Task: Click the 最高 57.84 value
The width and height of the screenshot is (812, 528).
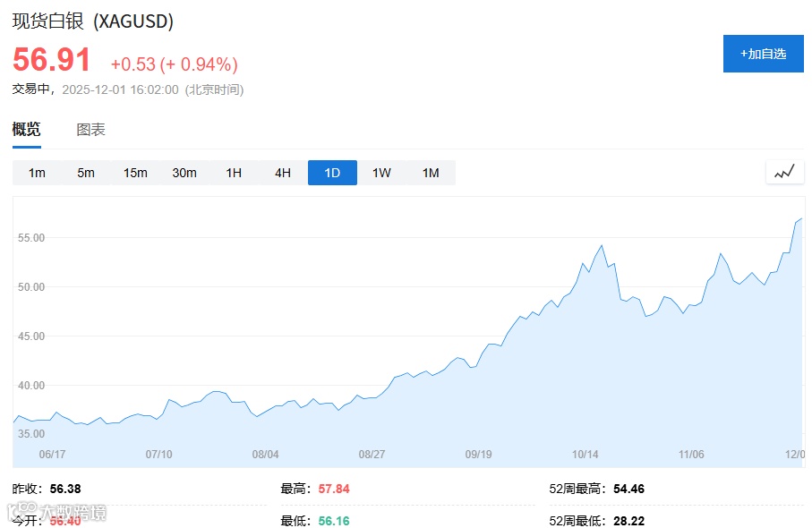Action: [334, 489]
